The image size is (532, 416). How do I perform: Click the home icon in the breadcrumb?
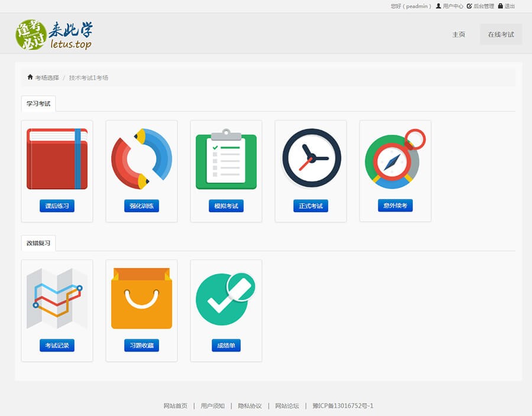[x=30, y=77]
